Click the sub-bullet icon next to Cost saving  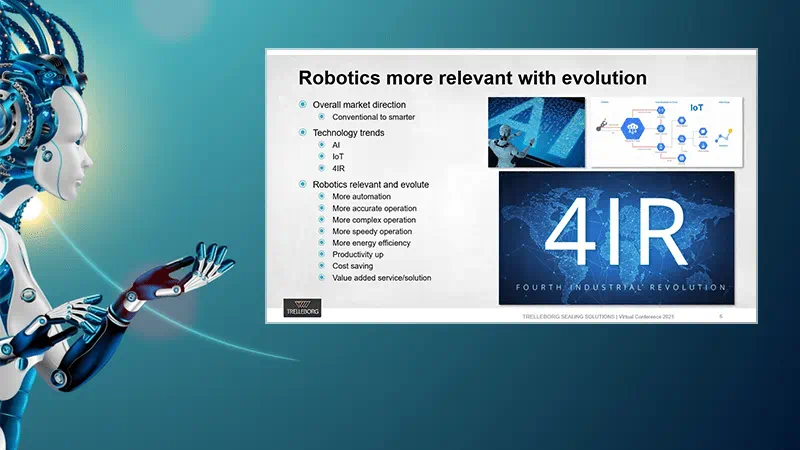coord(322,266)
